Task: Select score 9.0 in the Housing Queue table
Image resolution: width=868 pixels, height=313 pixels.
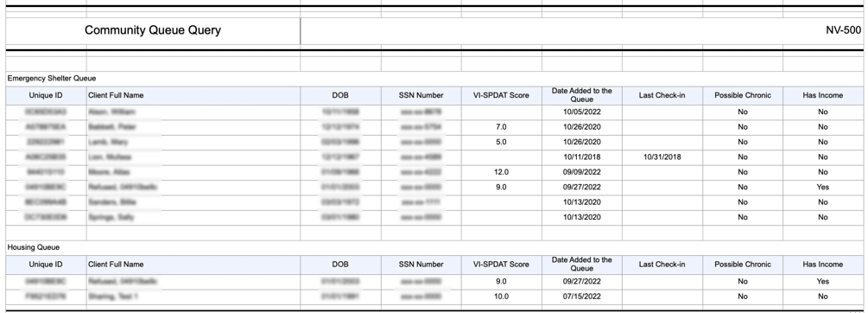Action: click(x=501, y=281)
